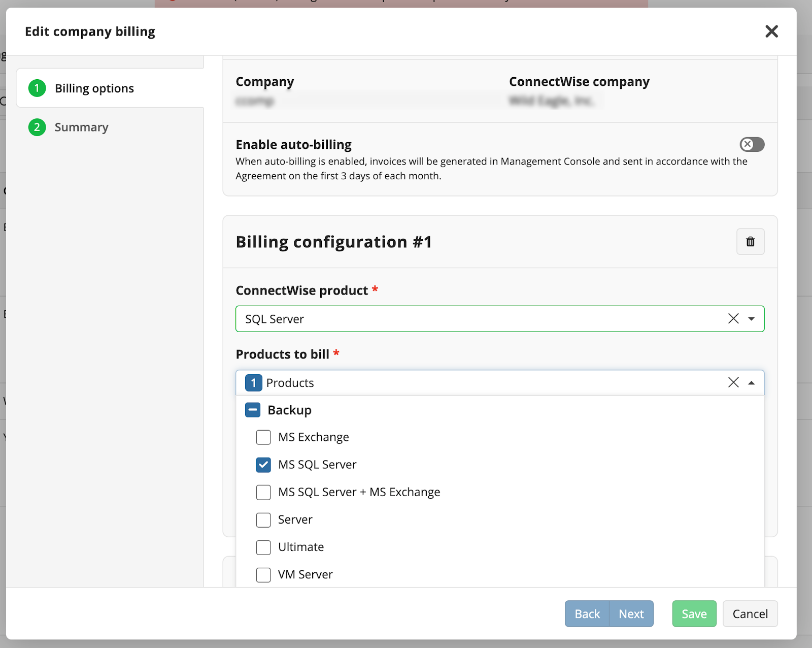
Task: Click the ConnectWise company label
Action: [x=579, y=82]
